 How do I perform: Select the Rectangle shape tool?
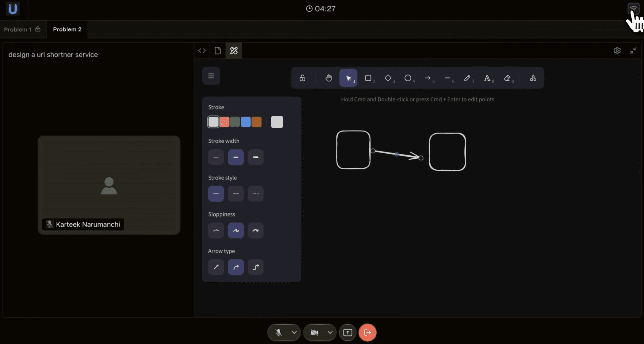[x=368, y=78]
